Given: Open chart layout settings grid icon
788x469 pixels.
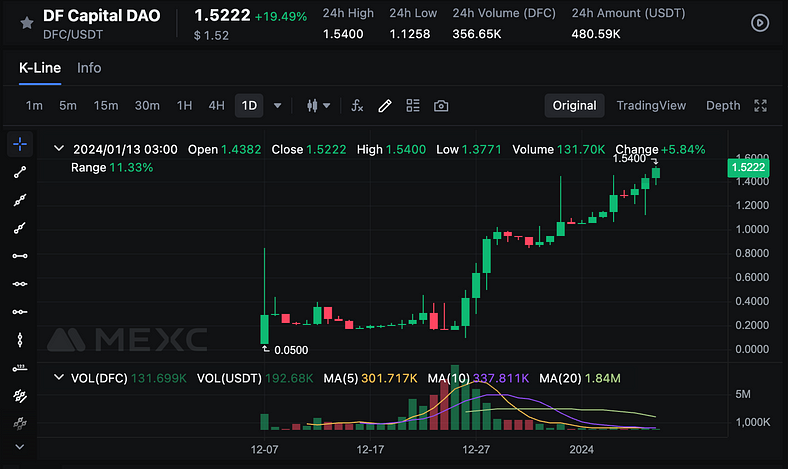Looking at the screenshot, I should point(413,106).
